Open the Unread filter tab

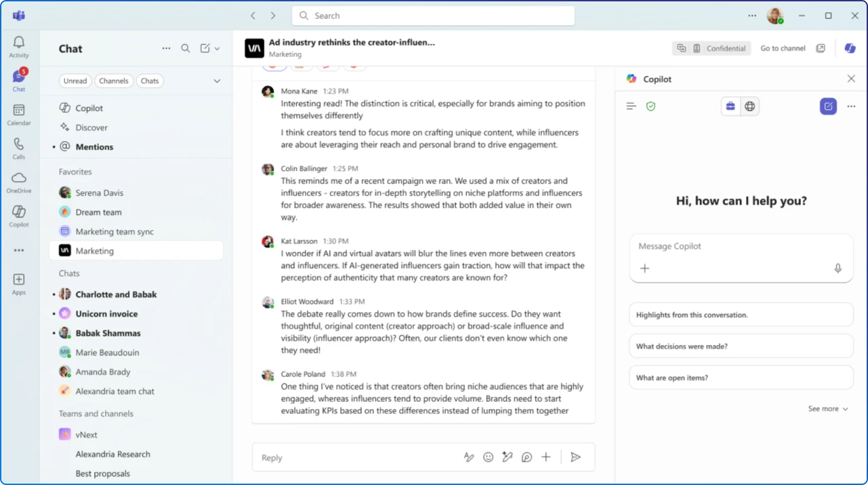(x=75, y=81)
